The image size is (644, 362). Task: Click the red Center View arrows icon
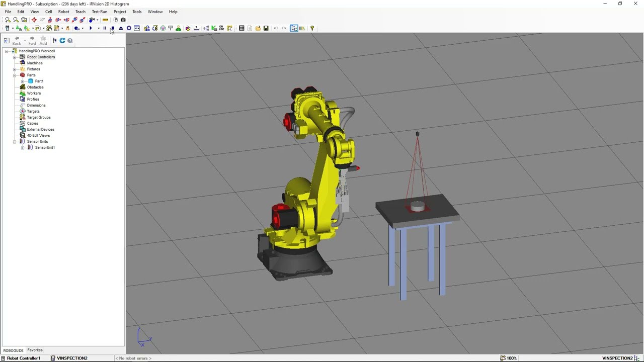34,20
